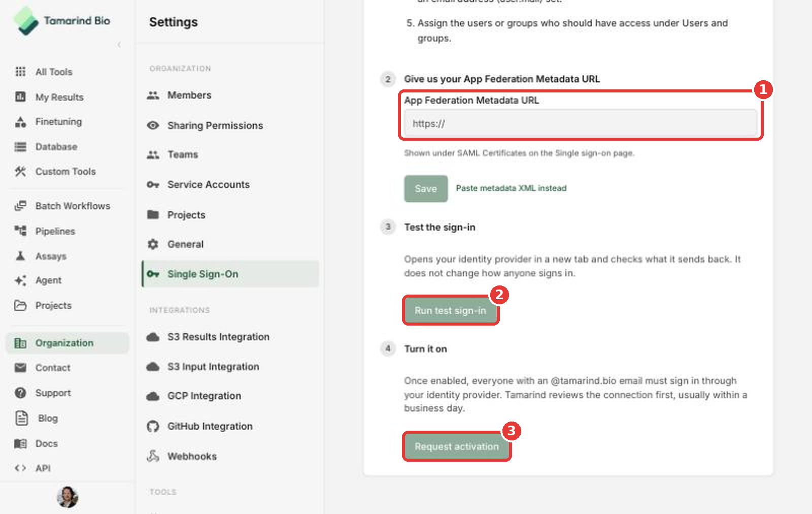The width and height of the screenshot is (812, 514).
Task: Click the Webhooks icon in settings
Action: point(153,456)
